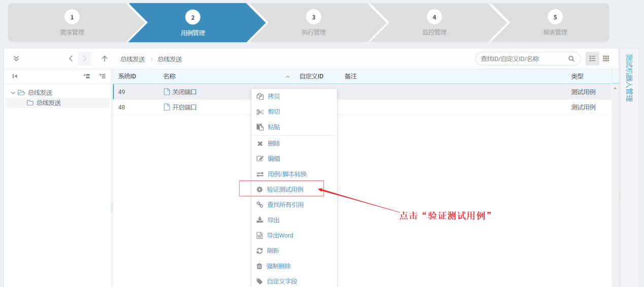Click 名称 column header
This screenshot has width=644, height=287.
170,77
